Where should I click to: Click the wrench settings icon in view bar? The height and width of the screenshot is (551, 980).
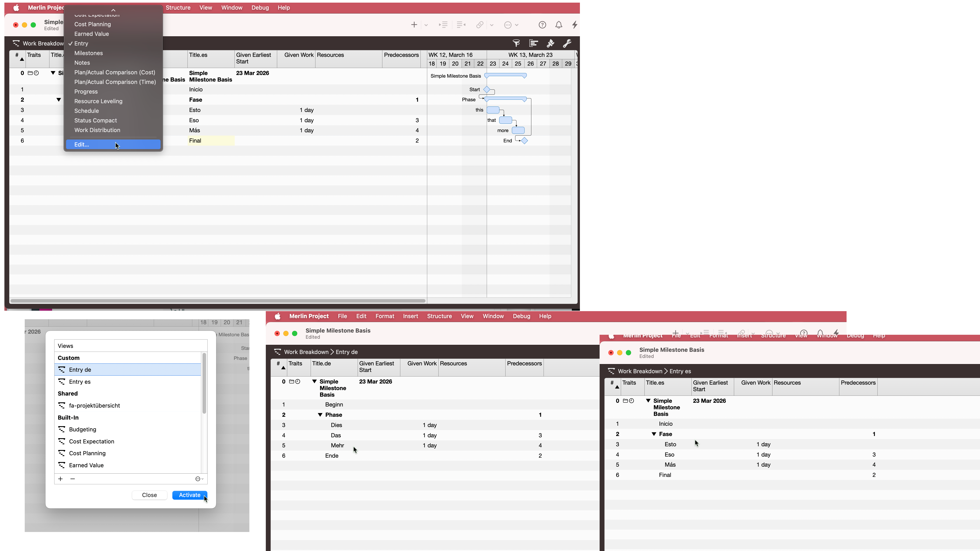point(567,43)
